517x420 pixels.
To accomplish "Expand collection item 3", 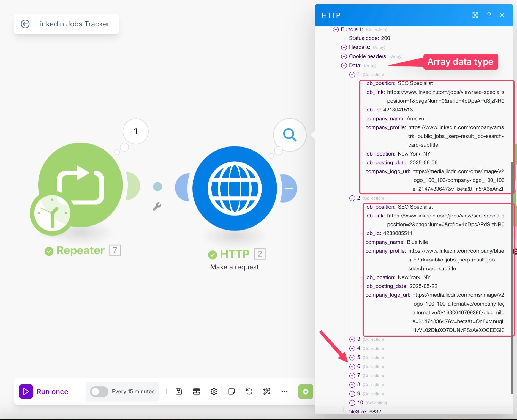I will [x=352, y=339].
